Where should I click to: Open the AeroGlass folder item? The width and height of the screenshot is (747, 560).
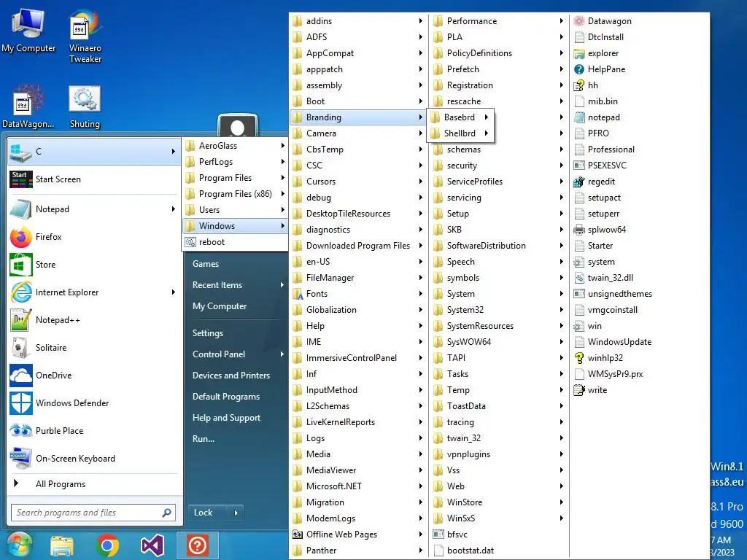coord(236,146)
